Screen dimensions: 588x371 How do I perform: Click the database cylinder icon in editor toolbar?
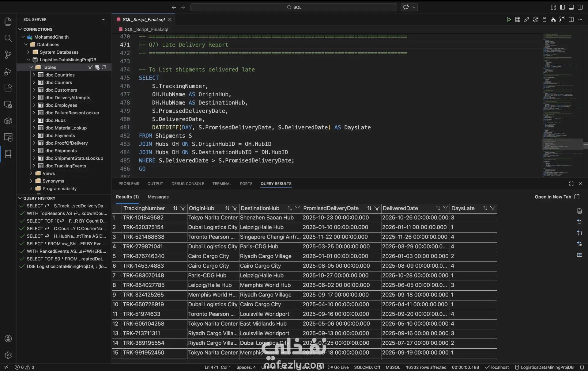click(544, 19)
